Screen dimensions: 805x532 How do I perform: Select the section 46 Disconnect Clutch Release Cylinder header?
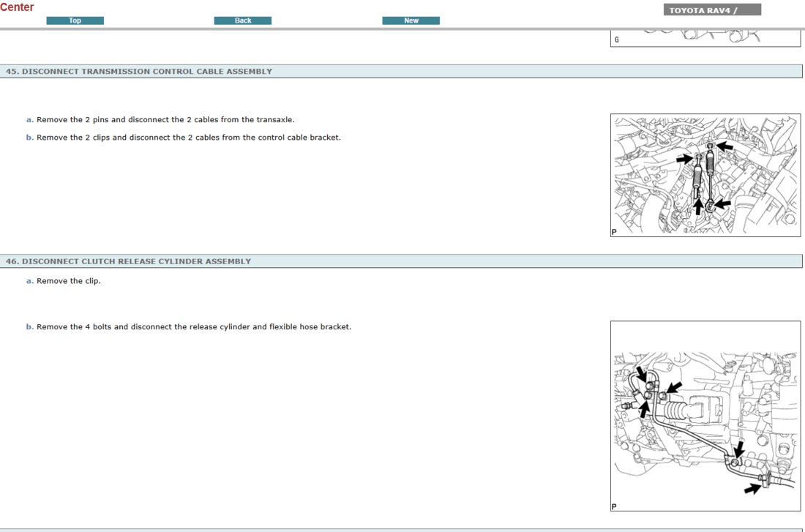pyautogui.click(x=128, y=261)
